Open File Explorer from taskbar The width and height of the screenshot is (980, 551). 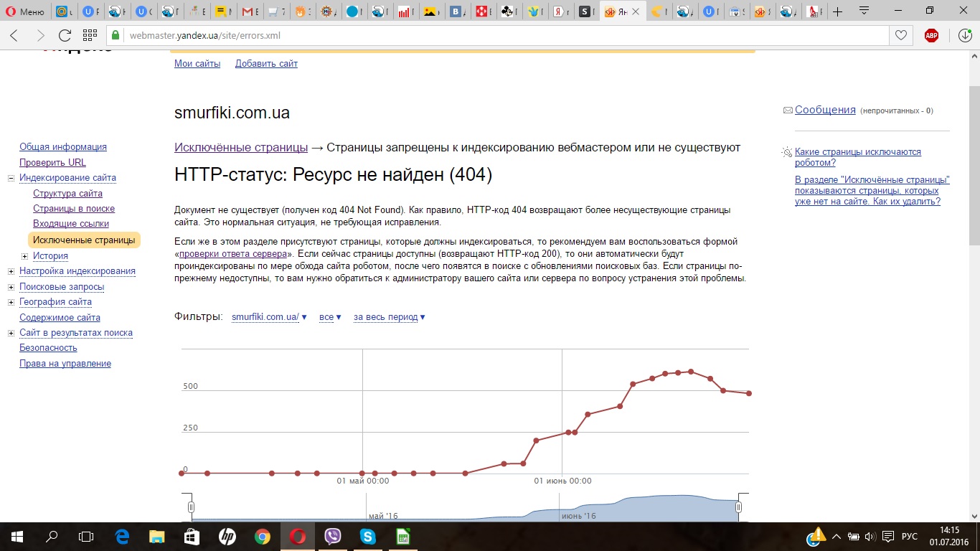click(157, 536)
